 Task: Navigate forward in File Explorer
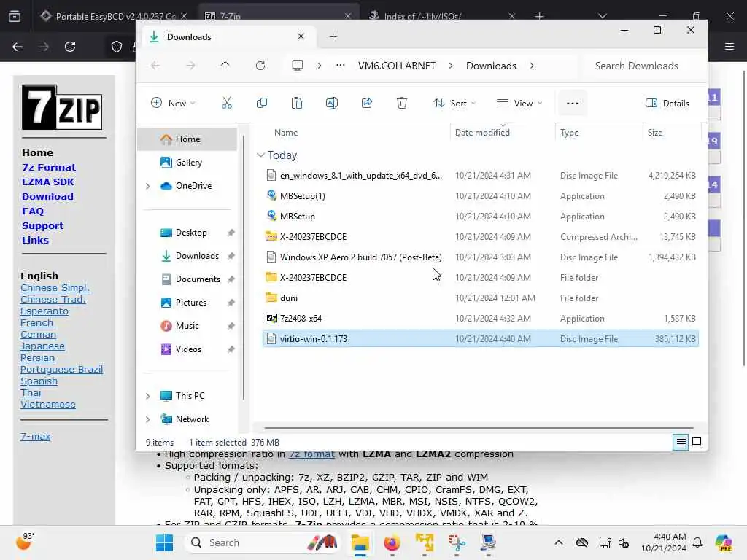pyautogui.click(x=190, y=66)
